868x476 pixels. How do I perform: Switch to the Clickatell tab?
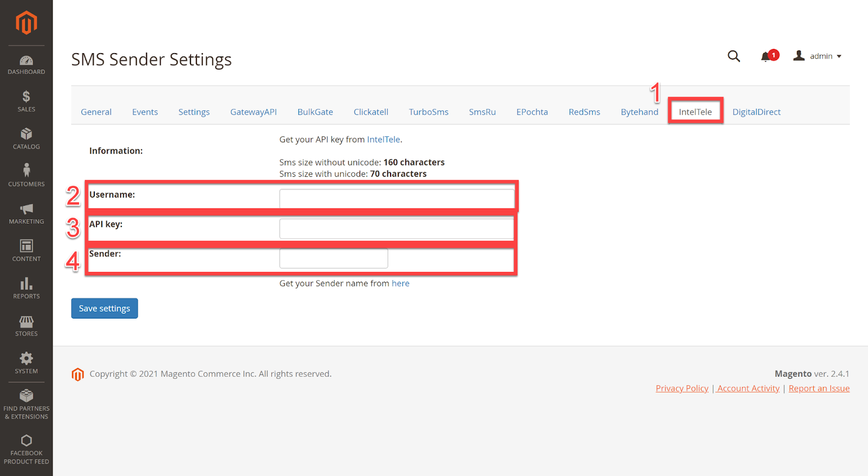click(x=371, y=112)
